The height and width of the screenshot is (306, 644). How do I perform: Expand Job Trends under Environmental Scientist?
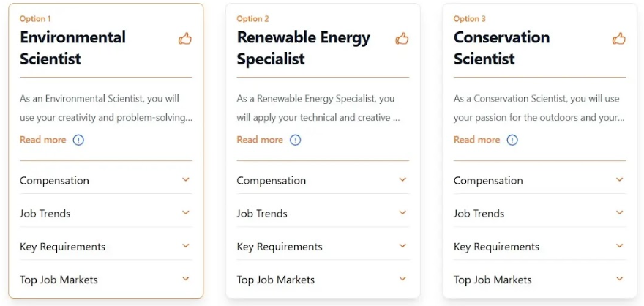pos(185,213)
